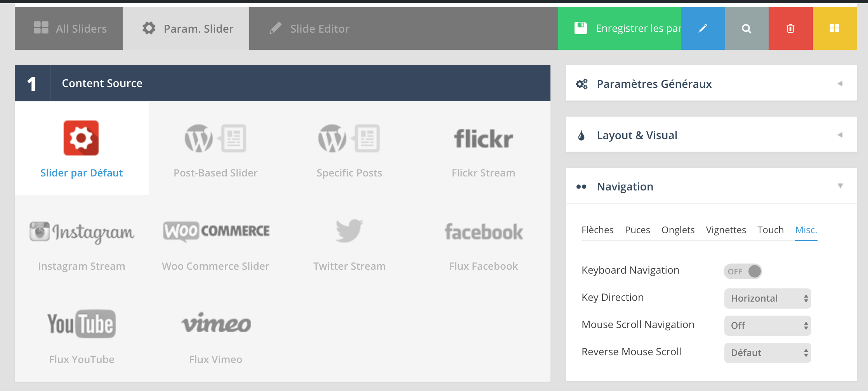Switch to the Flèches tab
Image resolution: width=868 pixels, height=391 pixels.
pos(597,230)
